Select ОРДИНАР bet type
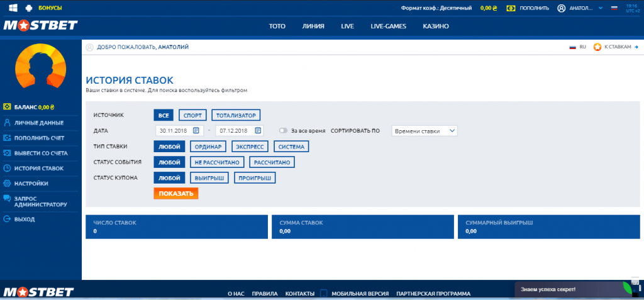 tap(208, 147)
